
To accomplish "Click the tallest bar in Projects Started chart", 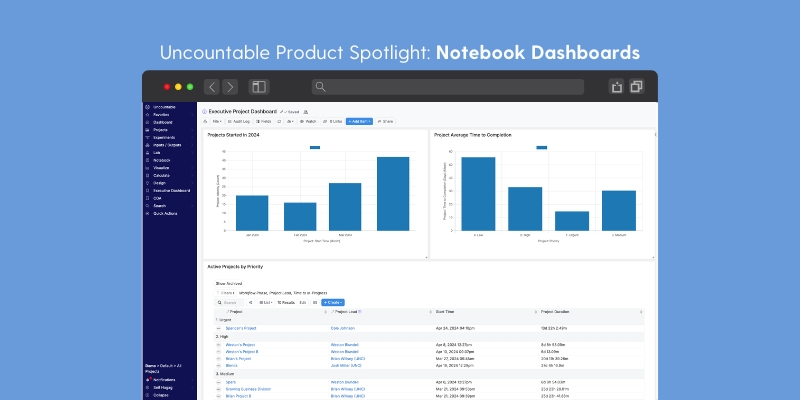I will coord(393,194).
